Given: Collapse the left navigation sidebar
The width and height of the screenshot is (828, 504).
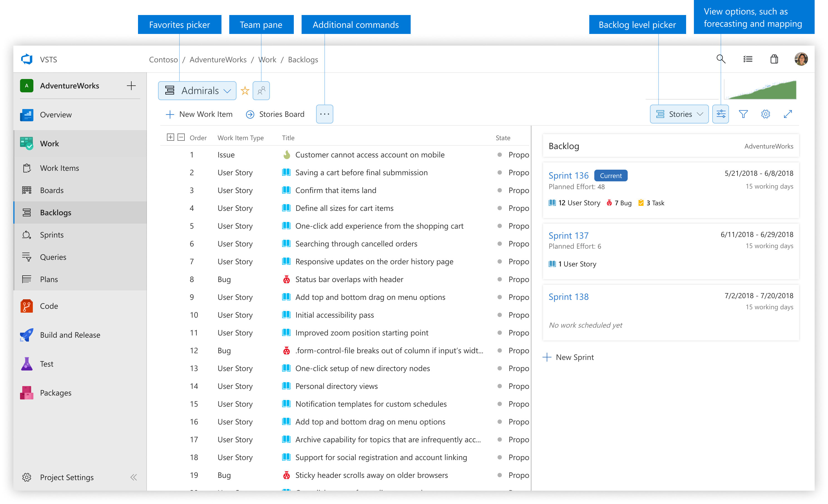Looking at the screenshot, I should click(133, 477).
